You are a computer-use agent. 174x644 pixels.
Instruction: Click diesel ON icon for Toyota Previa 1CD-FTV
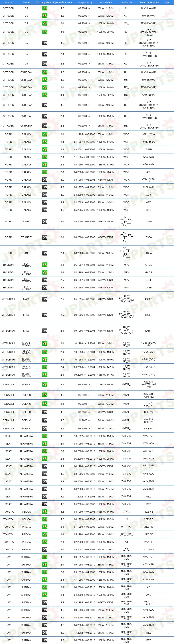[45, 549]
